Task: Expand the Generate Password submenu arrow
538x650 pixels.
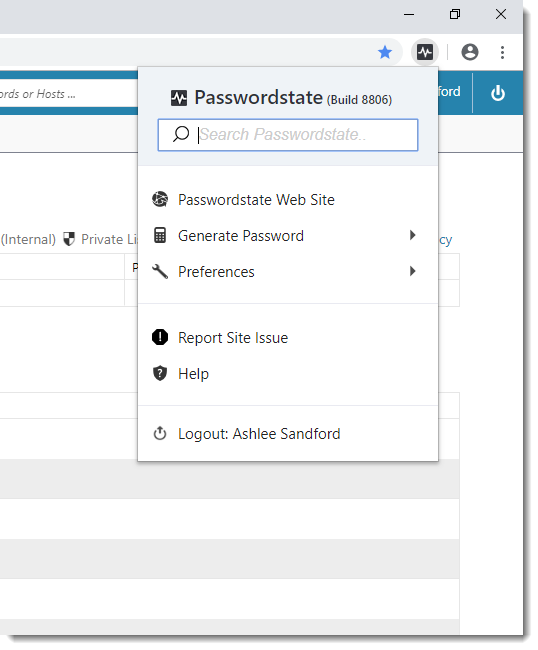Action: pyautogui.click(x=412, y=235)
